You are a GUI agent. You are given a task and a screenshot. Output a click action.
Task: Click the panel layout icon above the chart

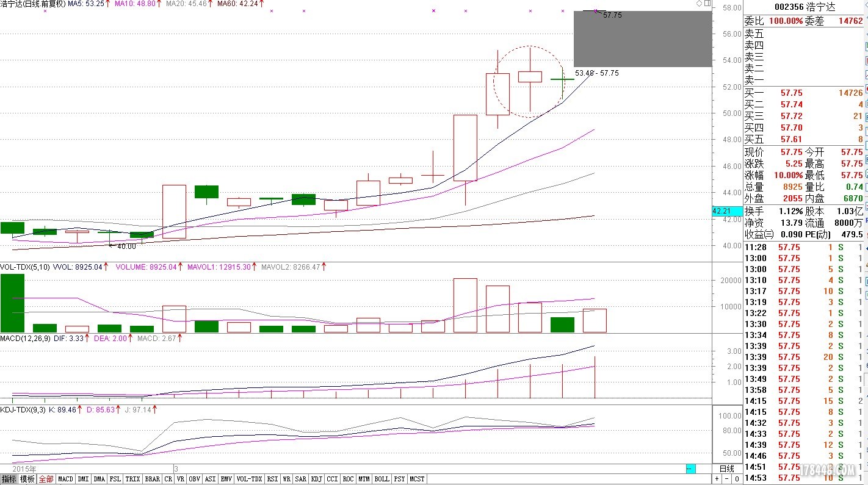pos(707,4)
